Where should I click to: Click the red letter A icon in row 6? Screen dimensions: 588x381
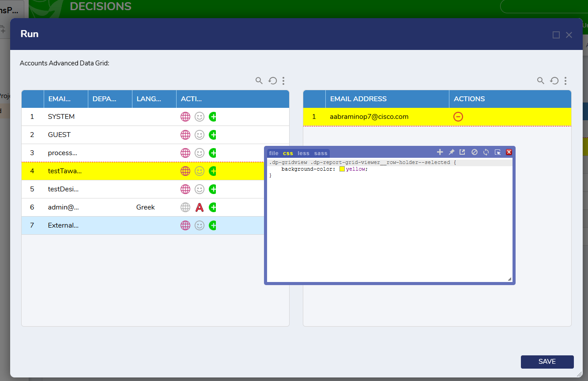coord(200,207)
